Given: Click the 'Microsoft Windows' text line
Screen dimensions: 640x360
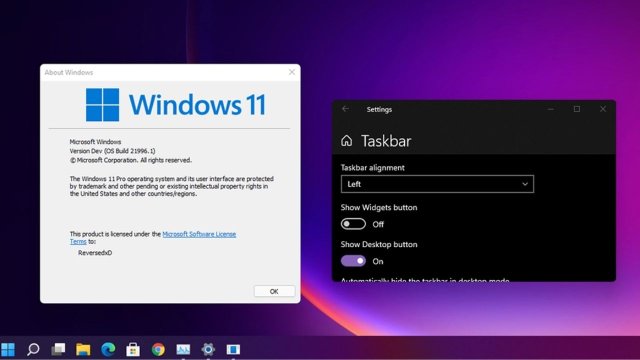Looking at the screenshot, I should (x=96, y=142).
